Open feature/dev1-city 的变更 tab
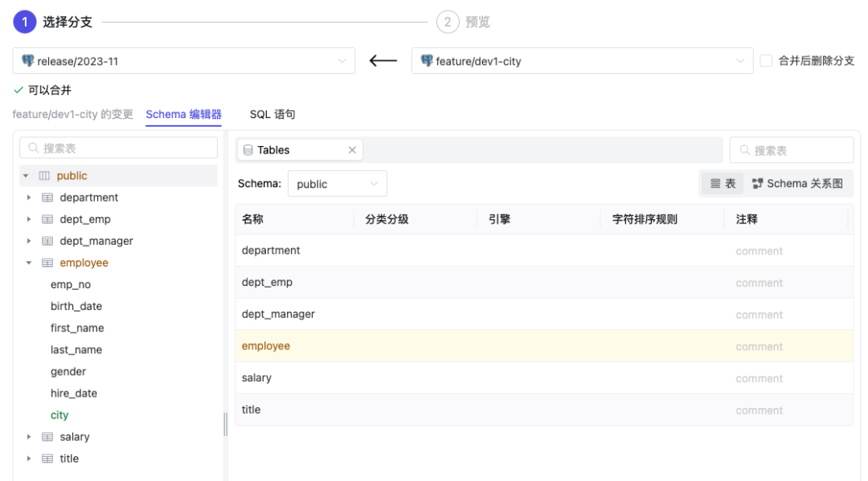The image size is (868, 481). pyautogui.click(x=72, y=115)
